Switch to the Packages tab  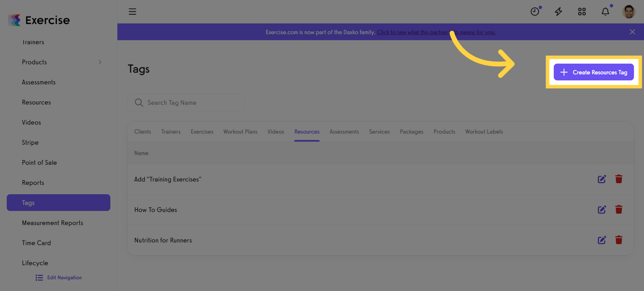pyautogui.click(x=412, y=132)
